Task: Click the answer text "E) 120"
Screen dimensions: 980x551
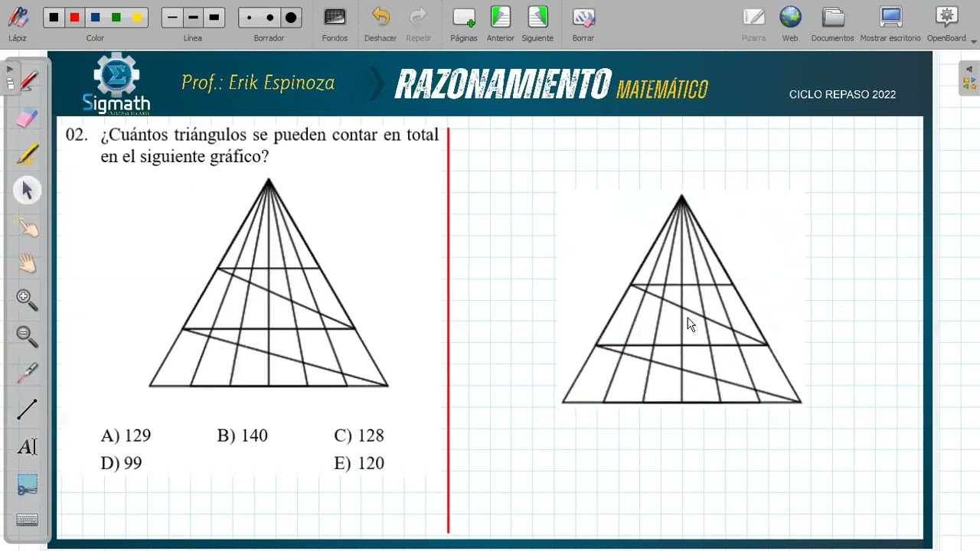Action: 359,463
